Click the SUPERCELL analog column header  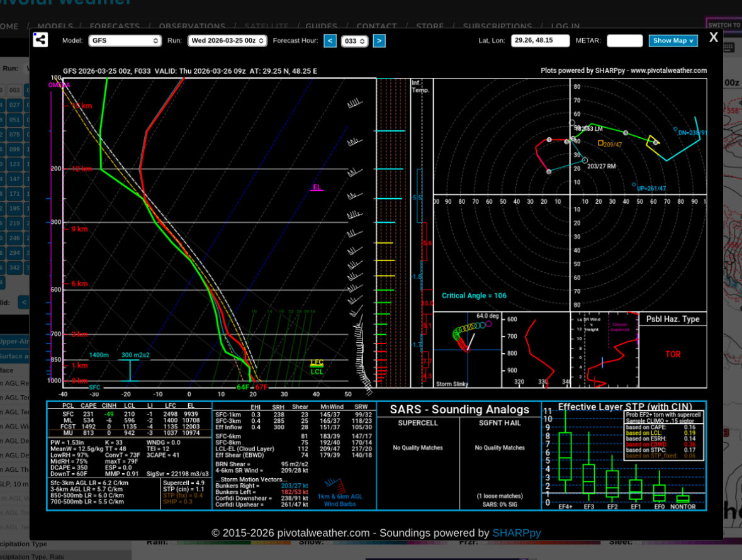tap(418, 423)
